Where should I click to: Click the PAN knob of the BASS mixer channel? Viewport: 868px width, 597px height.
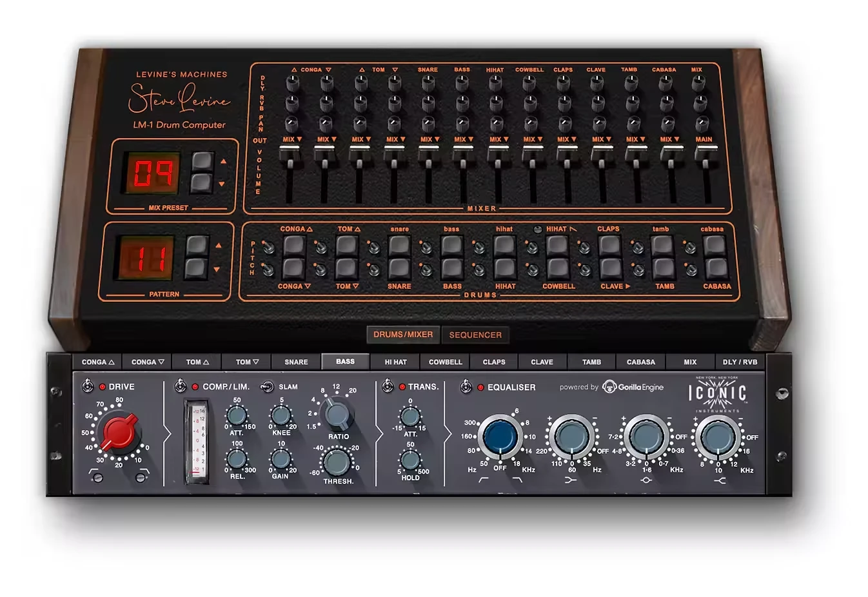pyautogui.click(x=462, y=123)
